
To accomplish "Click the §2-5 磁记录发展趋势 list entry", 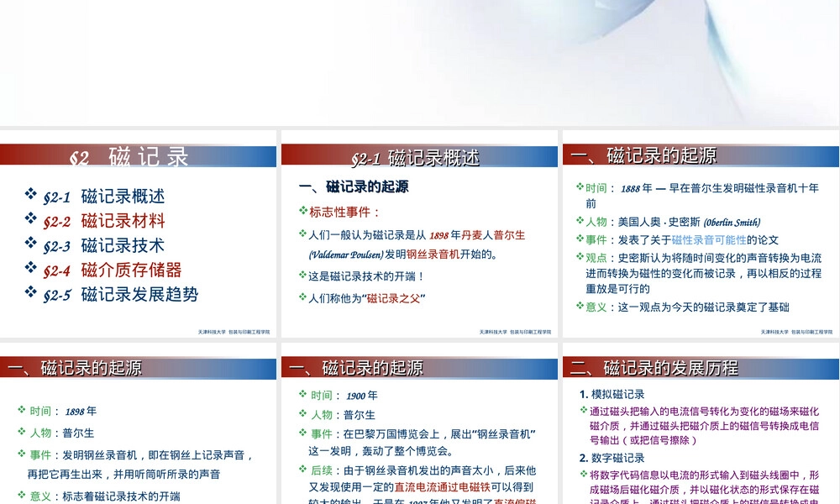I will point(121,295).
